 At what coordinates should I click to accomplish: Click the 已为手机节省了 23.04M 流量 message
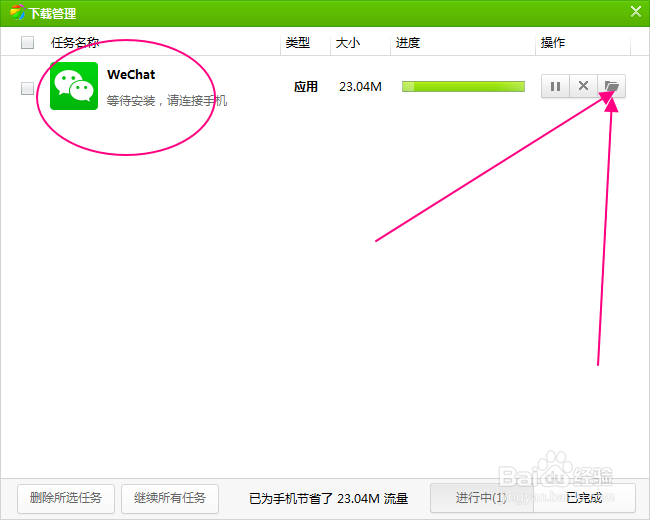point(329,498)
